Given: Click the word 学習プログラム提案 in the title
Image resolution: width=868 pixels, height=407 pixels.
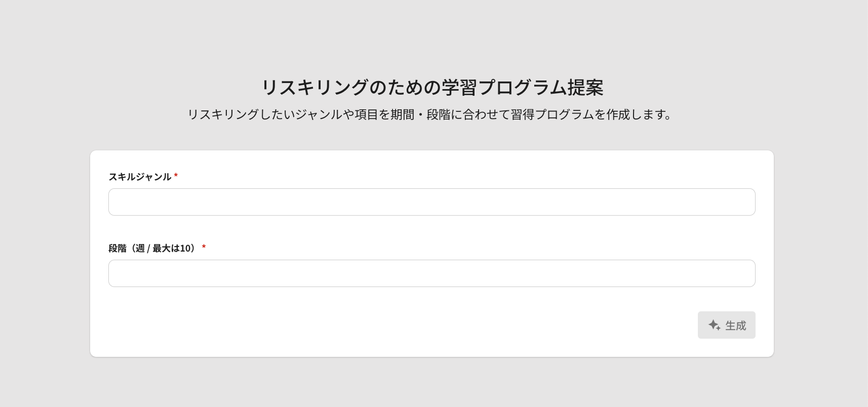Looking at the screenshot, I should 522,88.
